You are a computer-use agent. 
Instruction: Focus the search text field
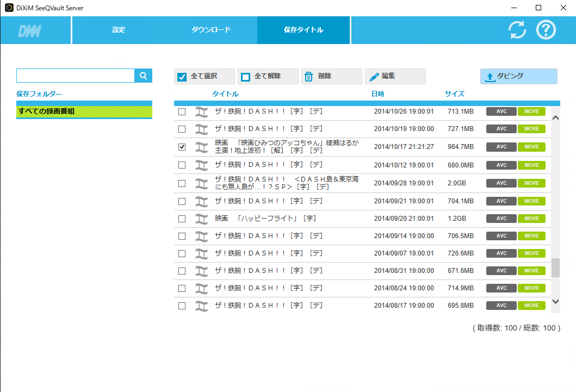75,76
